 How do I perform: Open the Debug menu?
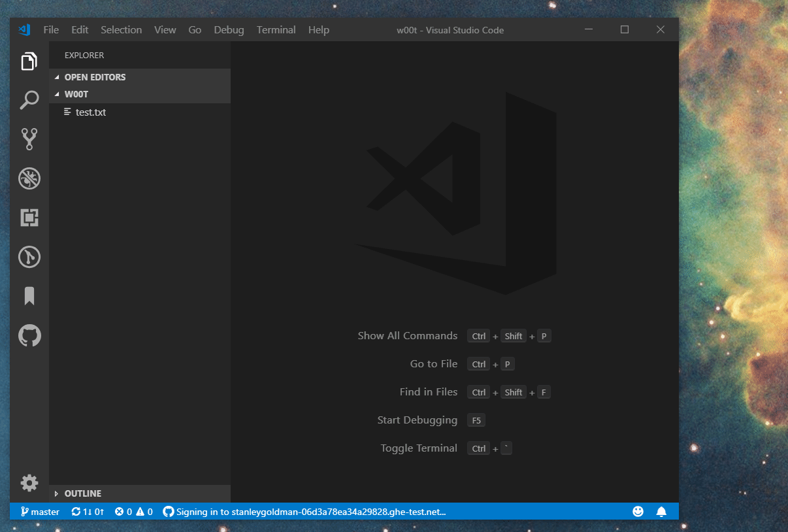click(228, 29)
